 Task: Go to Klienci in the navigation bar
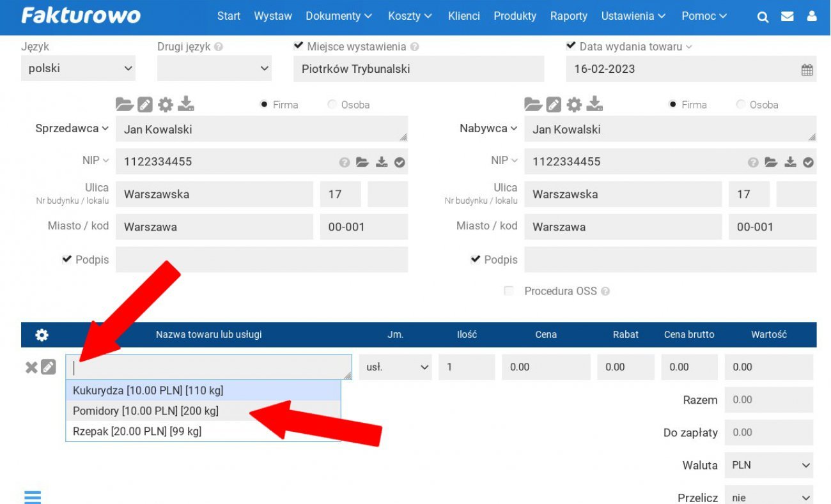click(x=463, y=16)
